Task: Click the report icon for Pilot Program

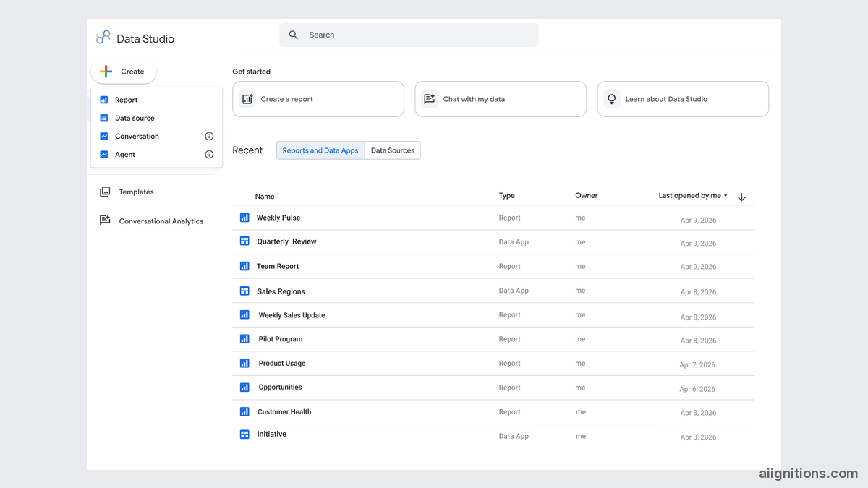Action: coord(244,338)
